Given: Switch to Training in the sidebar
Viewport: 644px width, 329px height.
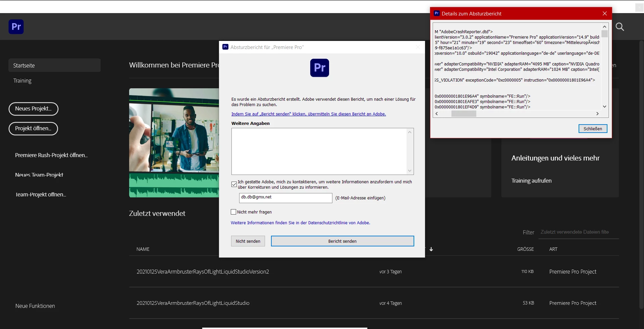Looking at the screenshot, I should pyautogui.click(x=22, y=81).
